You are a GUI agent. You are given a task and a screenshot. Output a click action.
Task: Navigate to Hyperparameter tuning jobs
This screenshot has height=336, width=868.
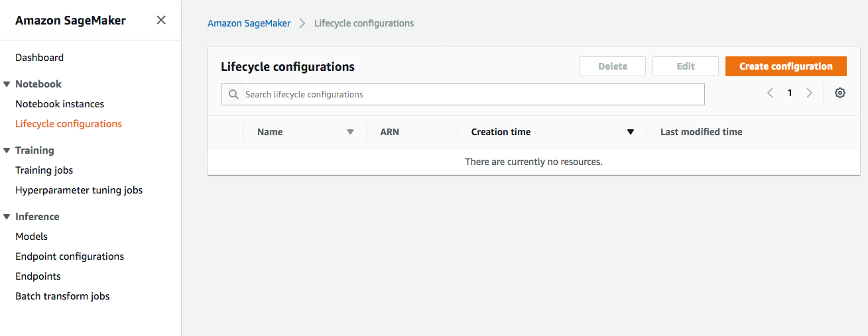pyautogui.click(x=79, y=190)
